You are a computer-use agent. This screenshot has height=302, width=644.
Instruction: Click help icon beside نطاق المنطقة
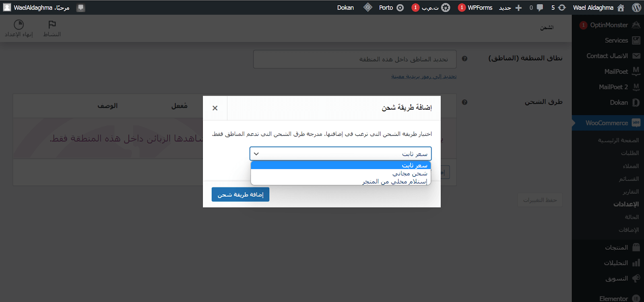tap(464, 59)
